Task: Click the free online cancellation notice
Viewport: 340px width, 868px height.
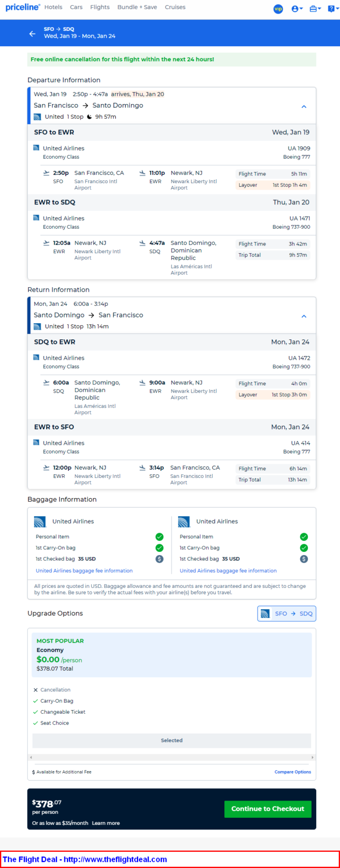Action: pyautogui.click(x=172, y=59)
